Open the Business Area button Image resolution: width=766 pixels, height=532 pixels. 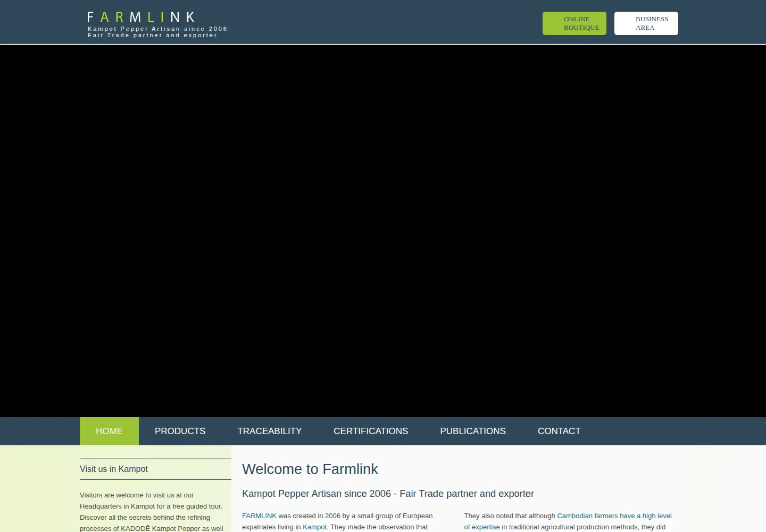pyautogui.click(x=646, y=23)
